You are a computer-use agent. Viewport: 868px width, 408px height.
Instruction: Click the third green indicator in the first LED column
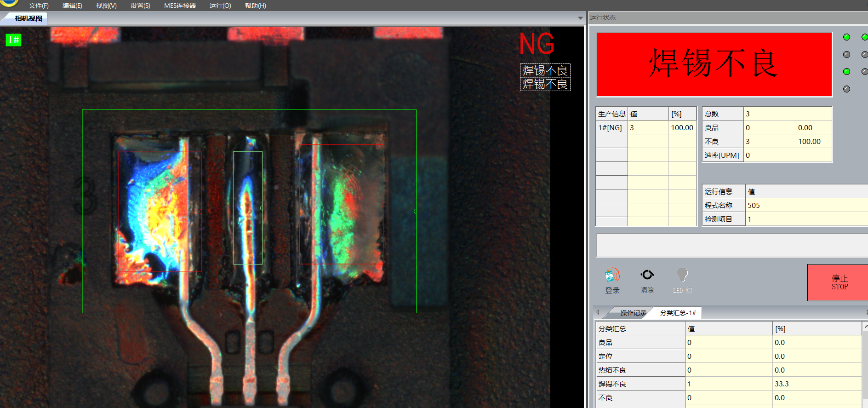[846, 72]
